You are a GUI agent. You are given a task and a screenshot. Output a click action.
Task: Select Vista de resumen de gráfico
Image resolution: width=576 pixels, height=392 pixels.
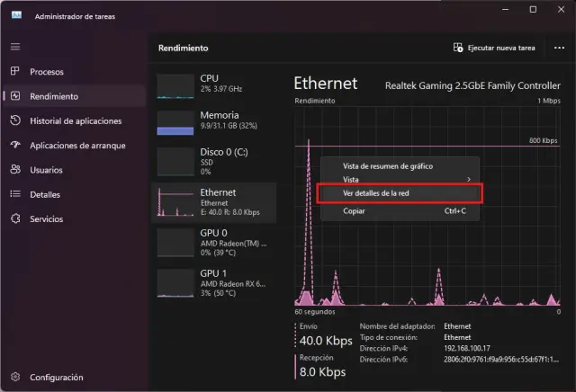[388, 166]
